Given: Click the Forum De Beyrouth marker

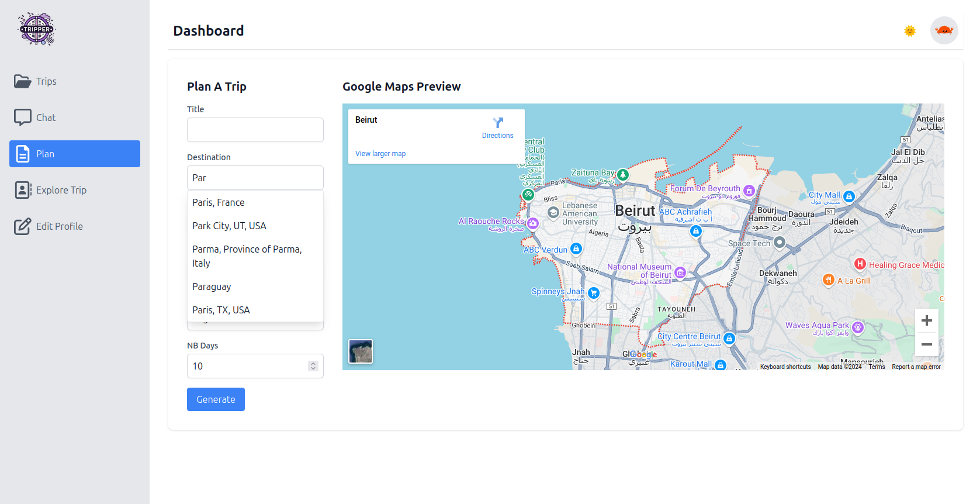Looking at the screenshot, I should click(x=749, y=191).
